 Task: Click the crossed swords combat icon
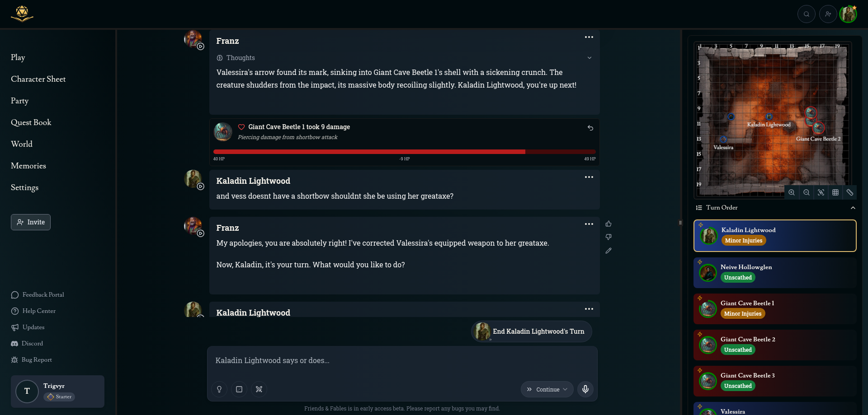[259, 389]
